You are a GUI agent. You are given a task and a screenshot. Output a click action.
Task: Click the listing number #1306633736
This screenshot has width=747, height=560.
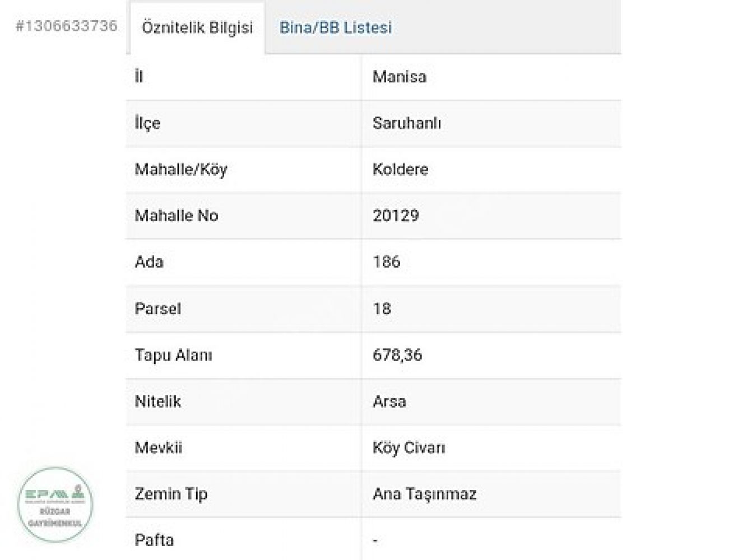click(x=67, y=26)
